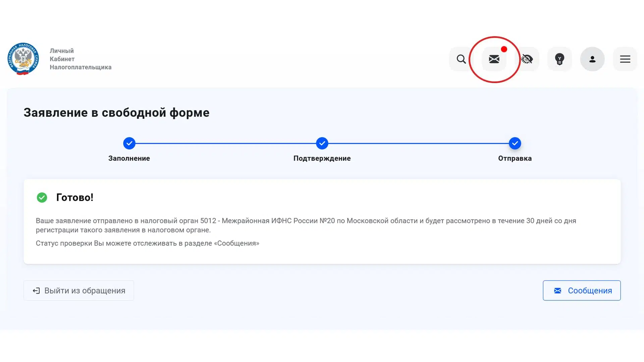Image resolution: width=644 pixels, height=362 pixels.
Task: Click envelope icon inside "Сообщения" button
Action: point(557,291)
